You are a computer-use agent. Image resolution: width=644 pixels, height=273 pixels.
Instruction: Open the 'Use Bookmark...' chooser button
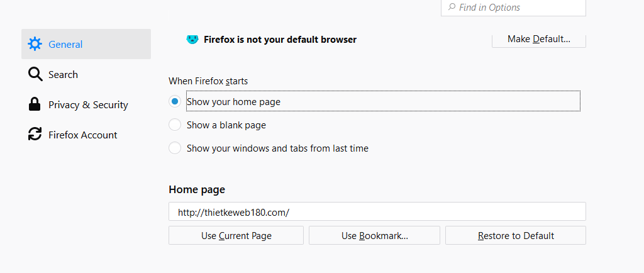click(374, 236)
